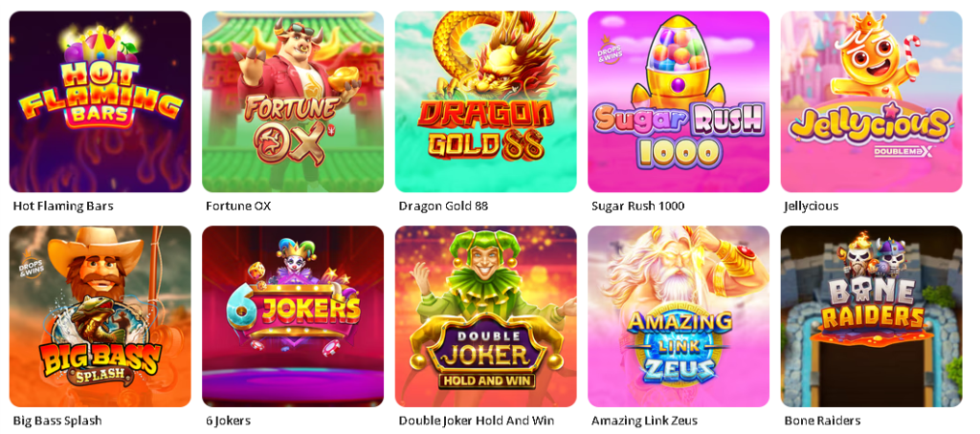Click the 'Hot Flaming Bars' text label
The width and height of the screenshot is (980, 434).
(63, 206)
